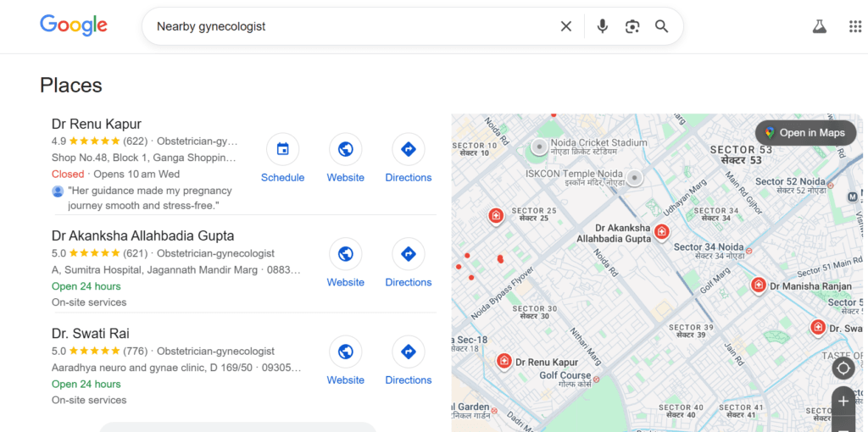This screenshot has width=868, height=432.
Task: Click Golf Course metro station marker
Action: (596, 379)
